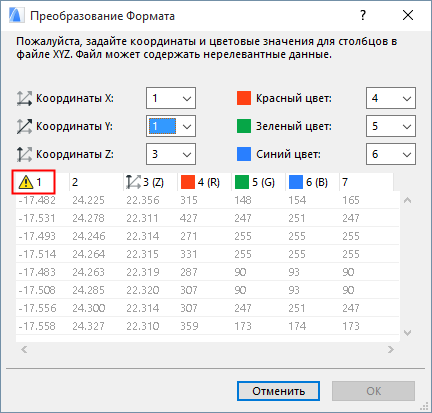
Task: Click the scroll down arrow of the table
Action: (407, 333)
